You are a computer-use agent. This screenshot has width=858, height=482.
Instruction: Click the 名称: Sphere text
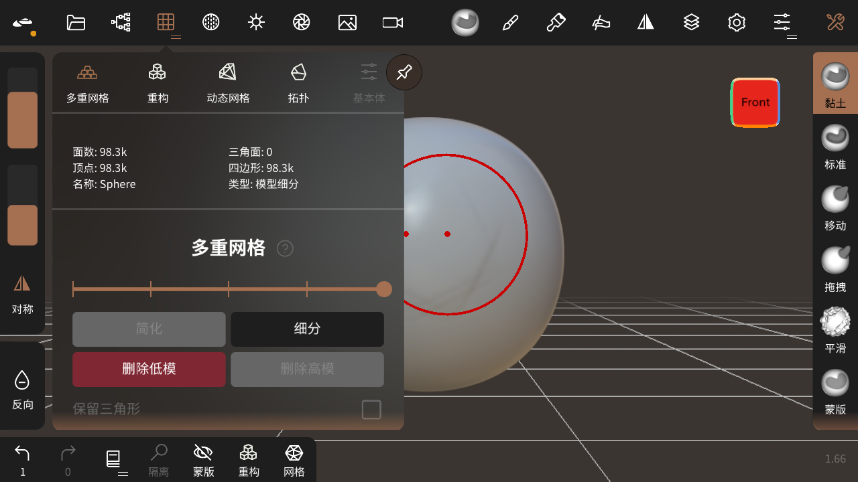click(x=104, y=184)
